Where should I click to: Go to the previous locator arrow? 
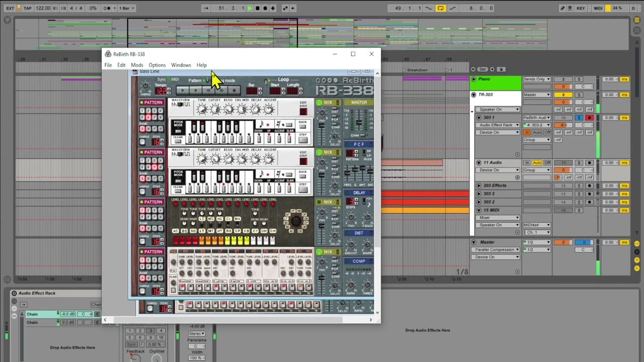pyautogui.click(x=473, y=69)
